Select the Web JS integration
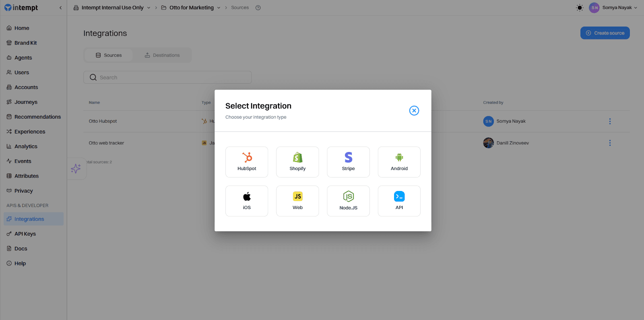 pos(297,201)
